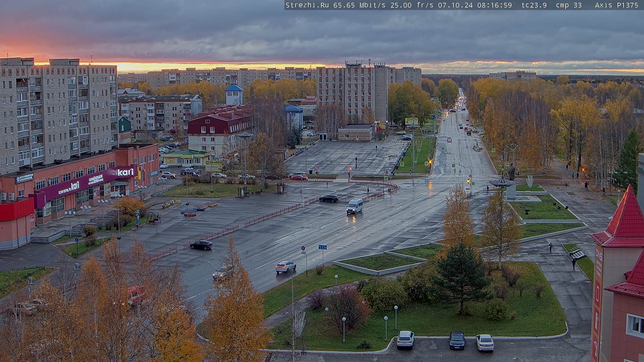The image size is (644, 362).
Task: Click the "08:16:59" time stamp
Action: coord(494,5)
